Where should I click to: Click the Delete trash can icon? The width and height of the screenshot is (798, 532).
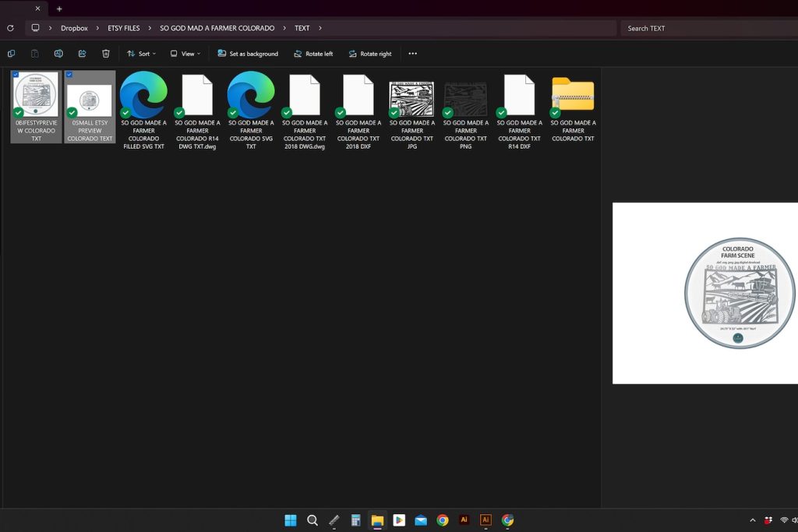pyautogui.click(x=106, y=54)
